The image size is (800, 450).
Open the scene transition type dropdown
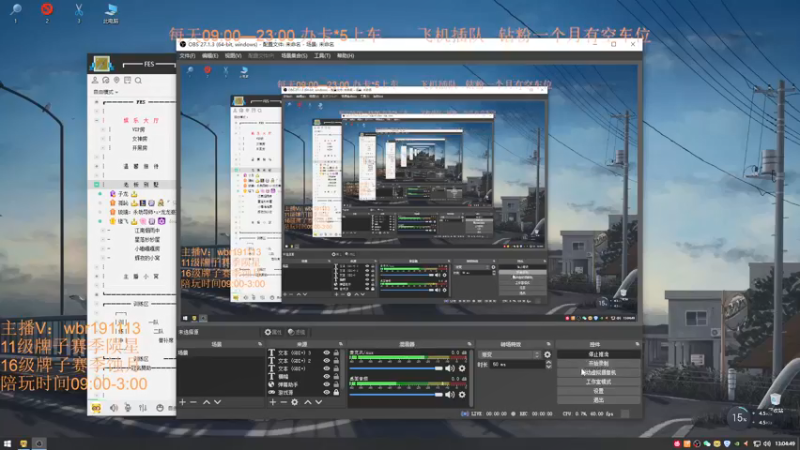510,354
